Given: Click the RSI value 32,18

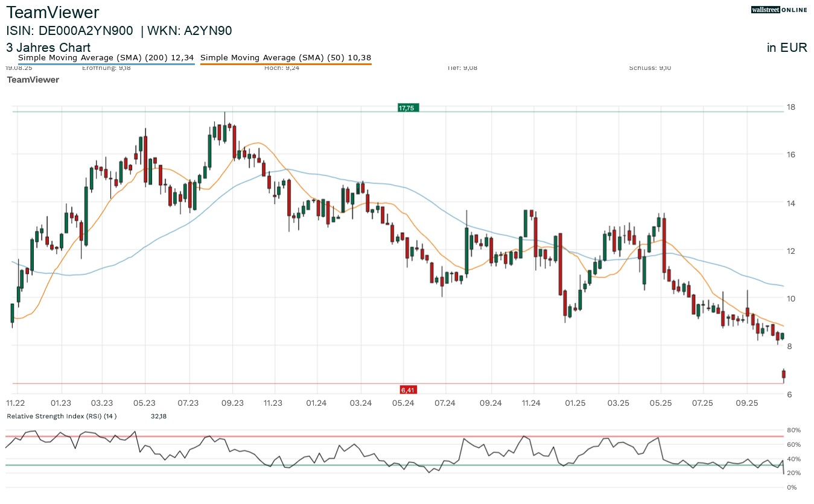Looking at the screenshot, I should 159,416.
